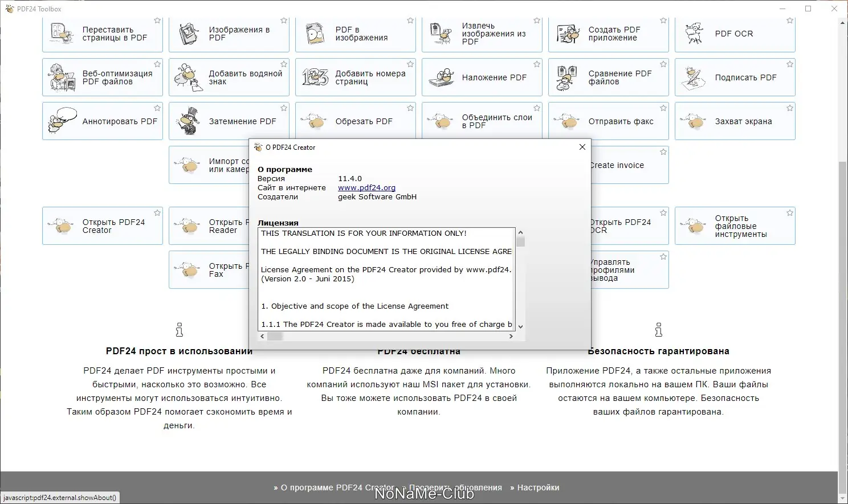Click the license vertical scrollbar thumb

520,241
